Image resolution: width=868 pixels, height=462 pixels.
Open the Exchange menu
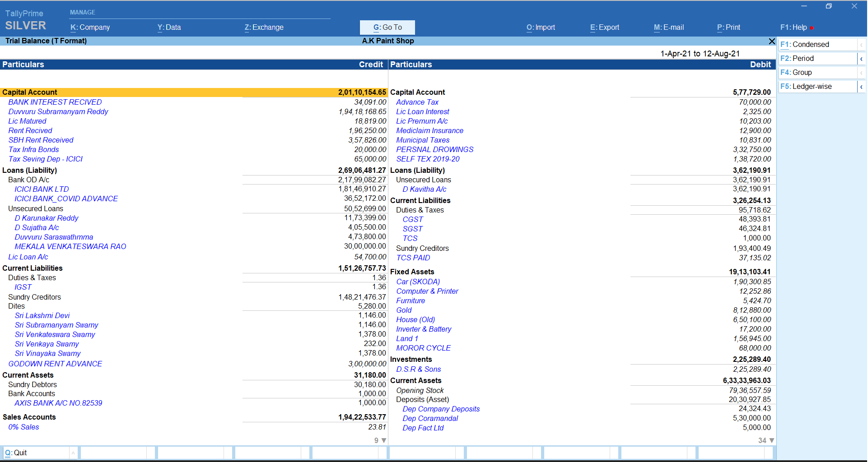click(x=264, y=28)
